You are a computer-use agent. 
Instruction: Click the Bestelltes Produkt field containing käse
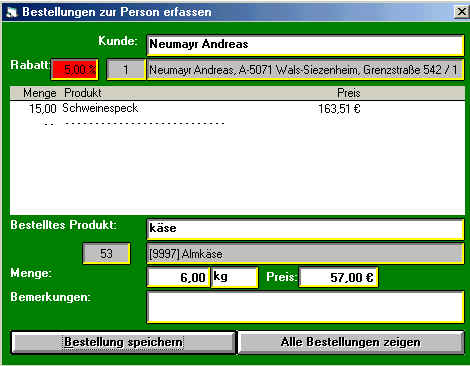tap(305, 229)
